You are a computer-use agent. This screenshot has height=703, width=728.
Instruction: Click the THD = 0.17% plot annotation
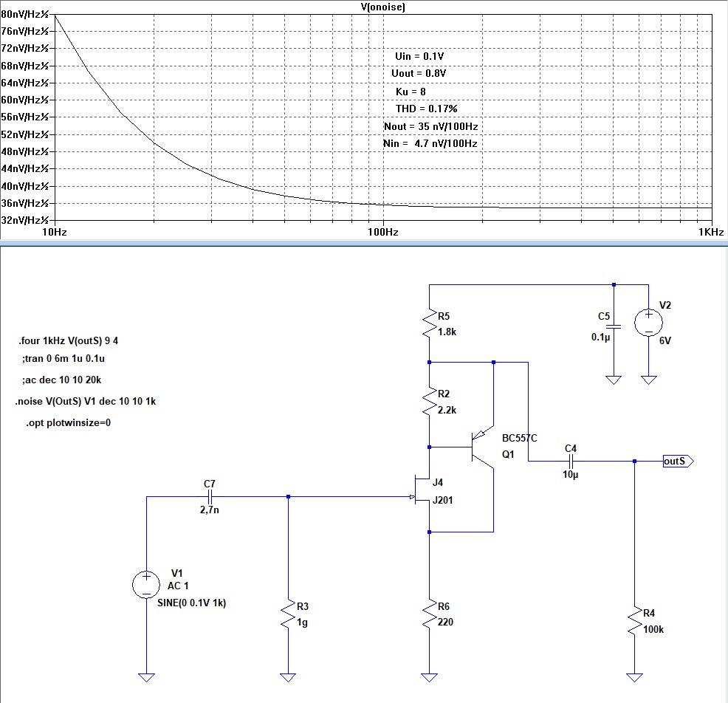click(426, 109)
